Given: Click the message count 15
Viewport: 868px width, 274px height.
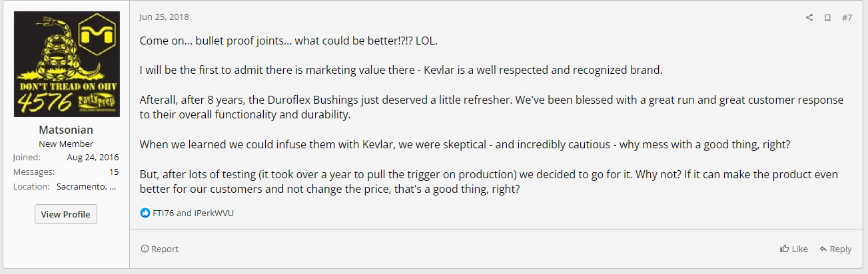Looking at the screenshot, I should (x=114, y=172).
